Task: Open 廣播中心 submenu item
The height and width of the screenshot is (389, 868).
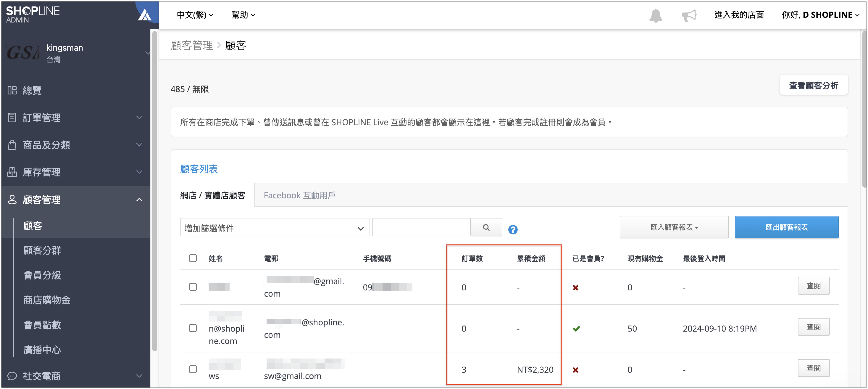Action: pos(42,350)
